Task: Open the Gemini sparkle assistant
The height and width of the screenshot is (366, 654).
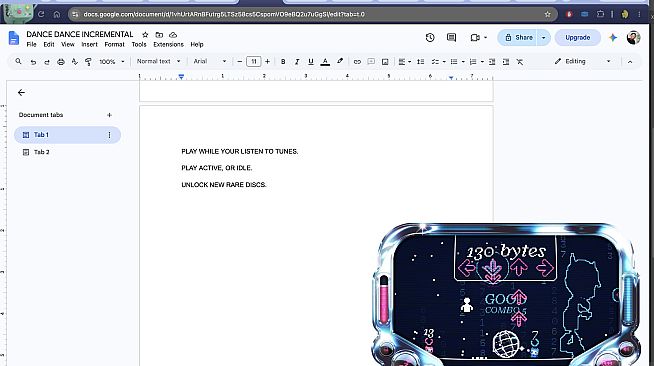Action: tap(613, 38)
